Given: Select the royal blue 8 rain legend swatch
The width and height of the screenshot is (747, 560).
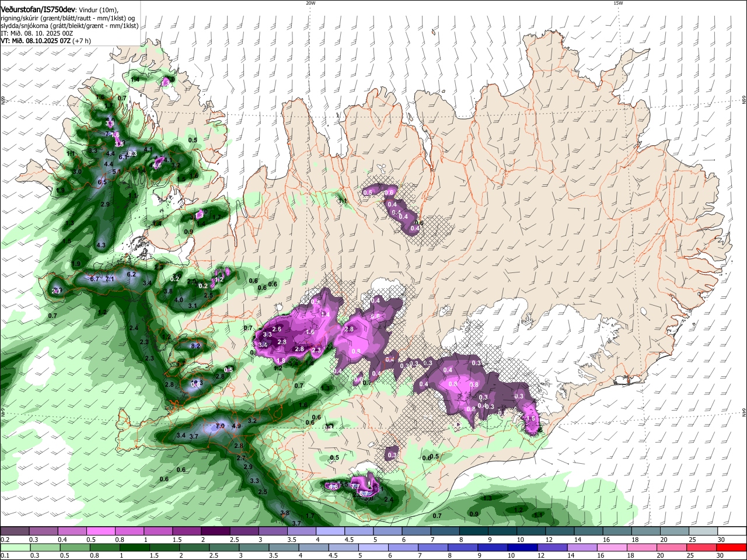Looking at the screenshot, I should click(x=463, y=547).
